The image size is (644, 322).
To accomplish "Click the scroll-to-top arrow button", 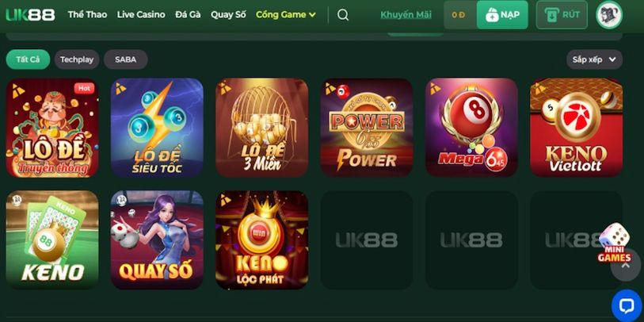I will point(626,266).
